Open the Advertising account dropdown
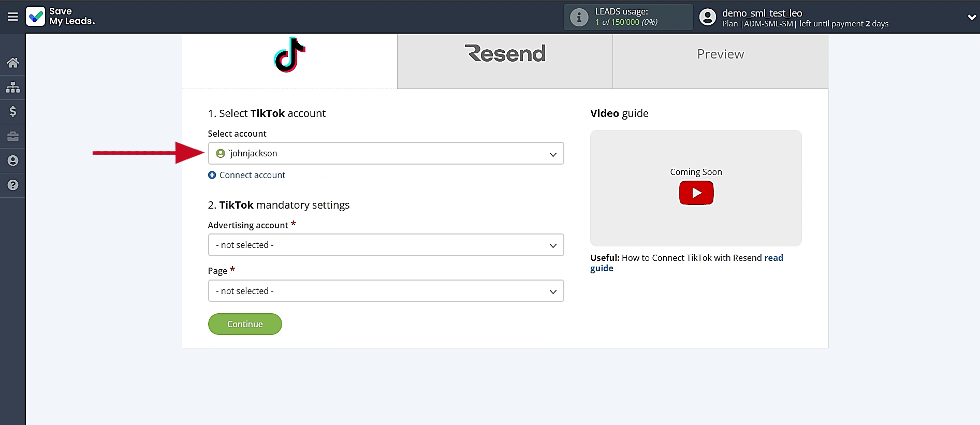The image size is (980, 425). tap(386, 245)
